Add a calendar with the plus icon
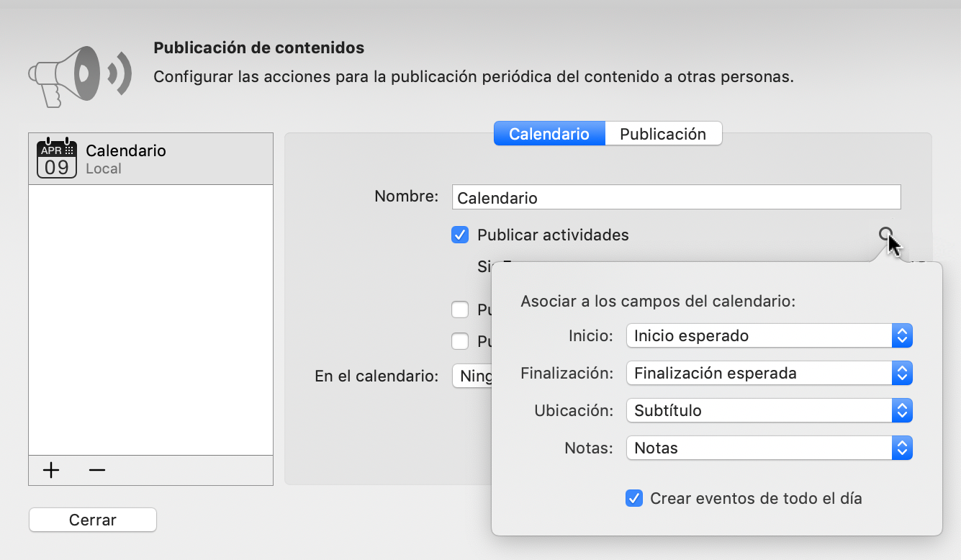The image size is (961, 560). tap(50, 470)
